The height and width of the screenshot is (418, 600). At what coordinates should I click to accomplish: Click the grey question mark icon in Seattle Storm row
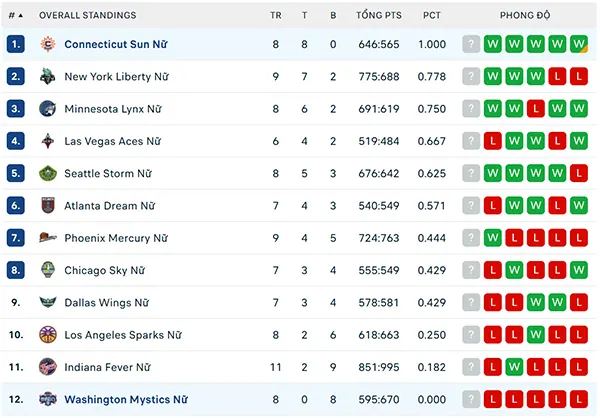pos(471,173)
